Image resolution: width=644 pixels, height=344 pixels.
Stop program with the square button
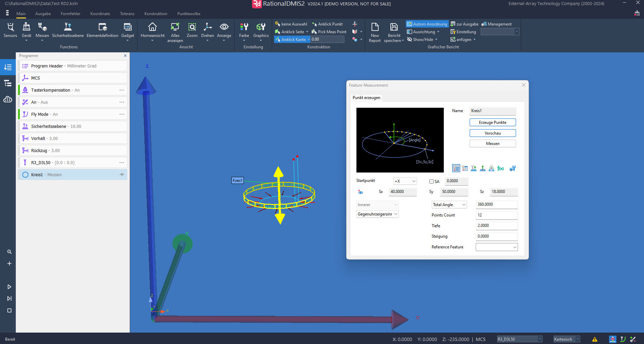9,310
